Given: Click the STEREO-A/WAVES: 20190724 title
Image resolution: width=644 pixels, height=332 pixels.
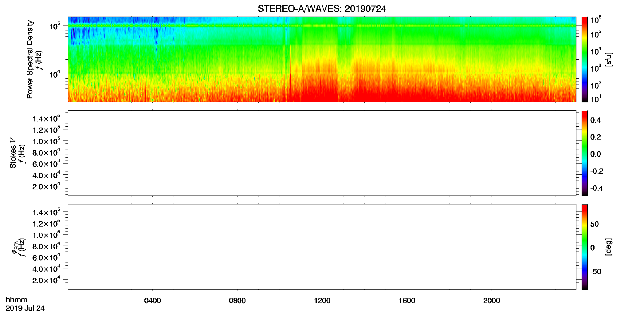Looking at the screenshot, I should 322,9.
